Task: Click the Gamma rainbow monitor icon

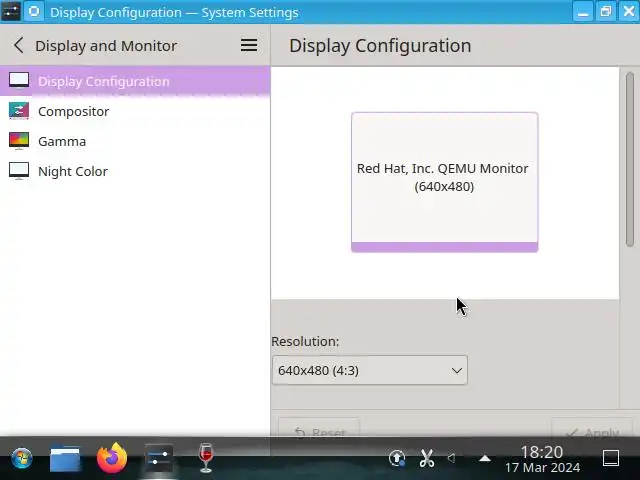Action: 19,141
